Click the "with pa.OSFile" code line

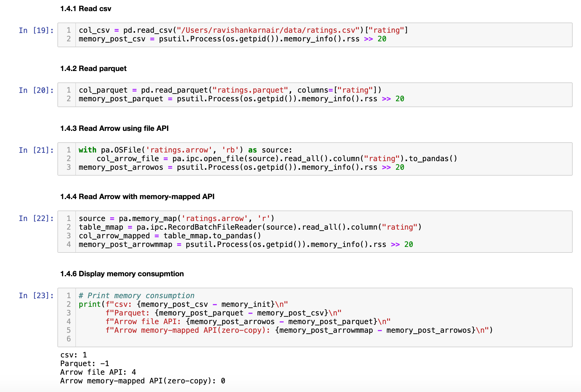(185, 150)
